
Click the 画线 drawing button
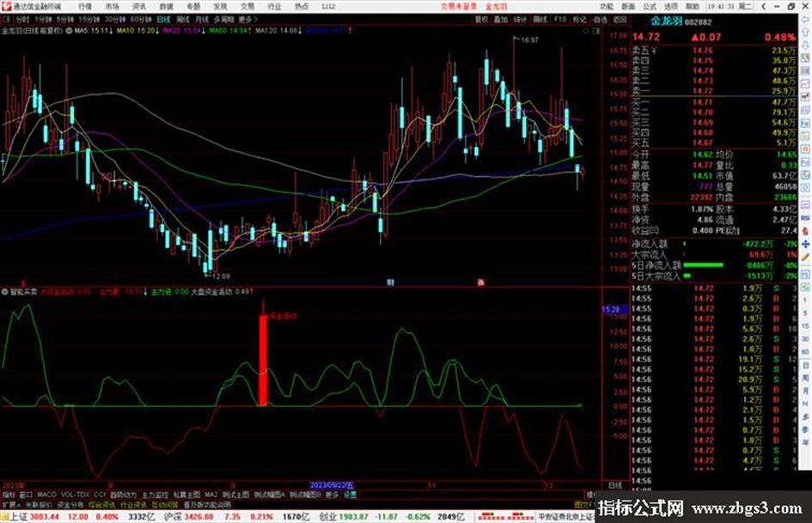(540, 19)
